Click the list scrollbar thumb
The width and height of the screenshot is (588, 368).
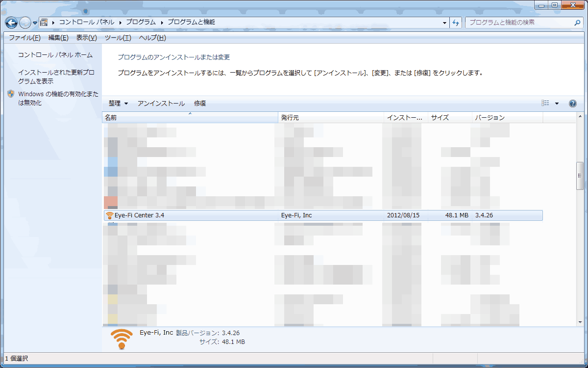(x=580, y=175)
